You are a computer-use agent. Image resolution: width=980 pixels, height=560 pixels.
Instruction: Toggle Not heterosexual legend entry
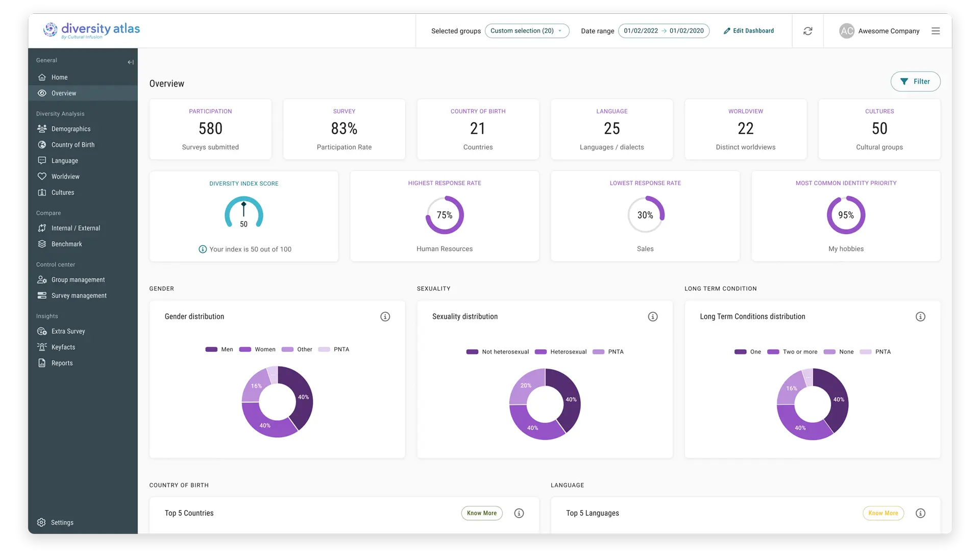tap(498, 352)
